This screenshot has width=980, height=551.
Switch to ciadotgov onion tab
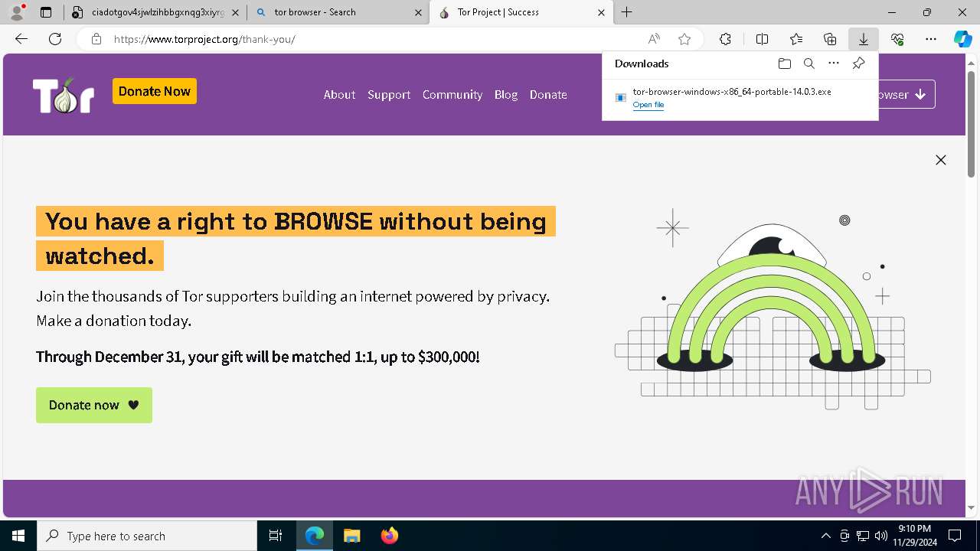pyautogui.click(x=156, y=12)
